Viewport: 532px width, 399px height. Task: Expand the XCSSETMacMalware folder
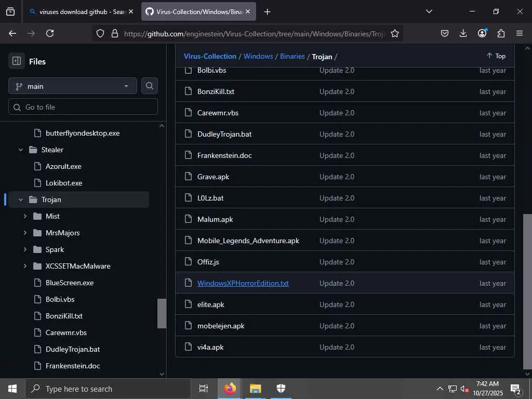tap(25, 266)
